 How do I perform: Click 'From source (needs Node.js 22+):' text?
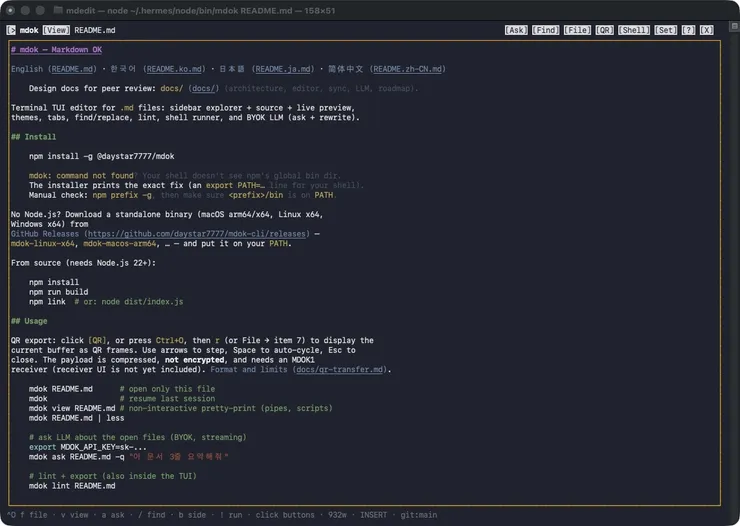[x=83, y=263]
